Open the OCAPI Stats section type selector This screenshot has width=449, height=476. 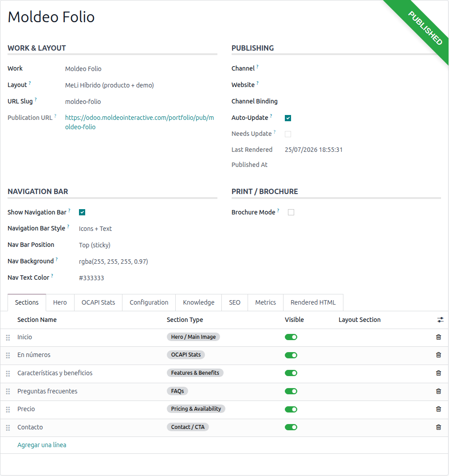coord(185,355)
